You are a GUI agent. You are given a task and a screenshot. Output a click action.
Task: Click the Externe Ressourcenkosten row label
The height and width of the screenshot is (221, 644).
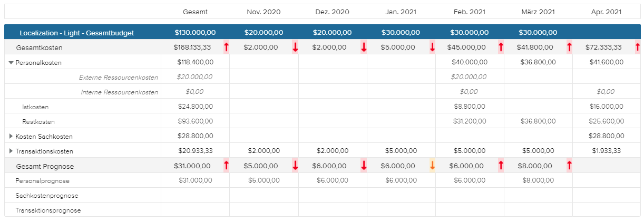click(119, 78)
